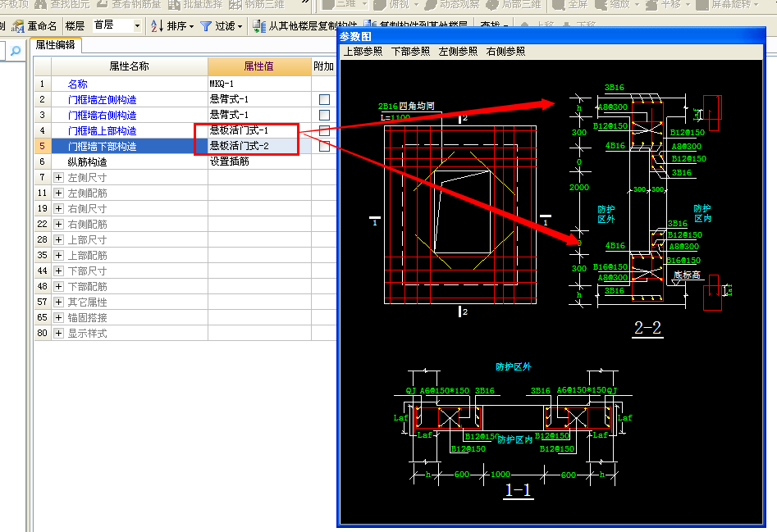Viewport: 777px width, 532px height.
Task: Expand the 左侧配筋 property group
Action: point(58,193)
